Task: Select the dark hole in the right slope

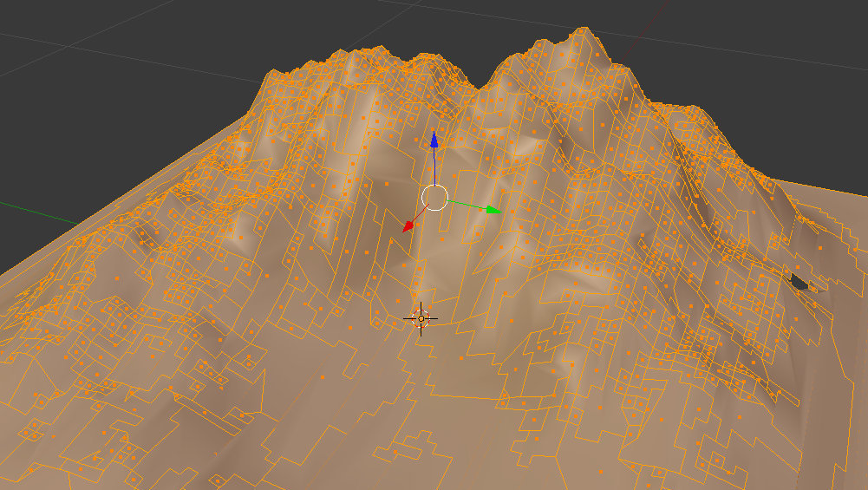Action: pyautogui.click(x=799, y=282)
